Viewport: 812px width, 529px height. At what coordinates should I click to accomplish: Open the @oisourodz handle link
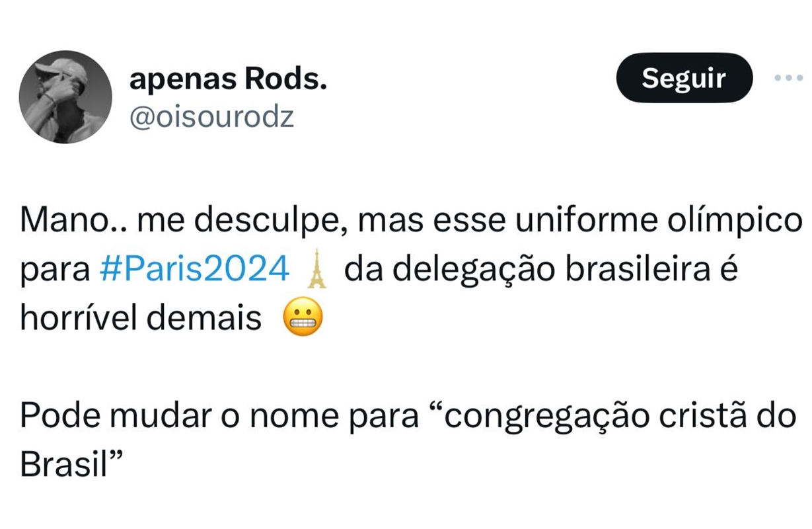click(x=211, y=117)
